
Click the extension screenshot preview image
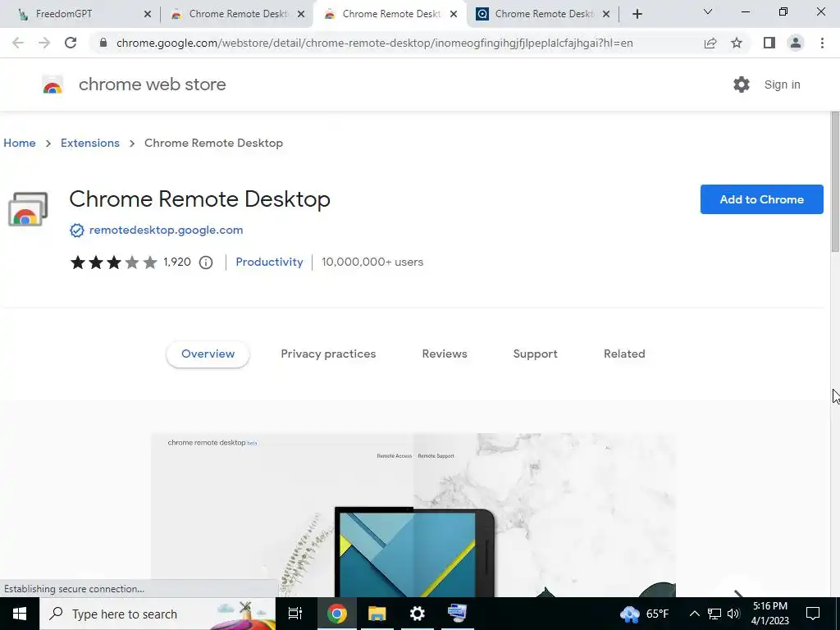click(x=413, y=515)
